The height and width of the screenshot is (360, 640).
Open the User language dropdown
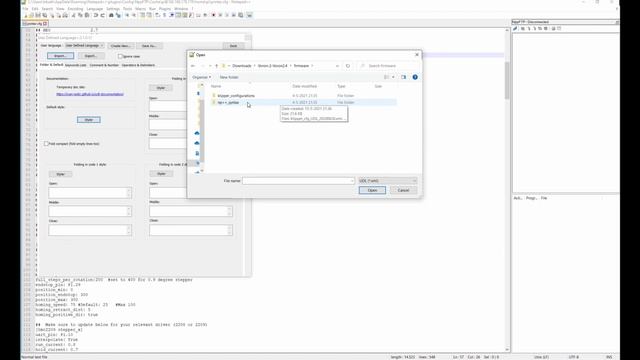click(x=84, y=46)
